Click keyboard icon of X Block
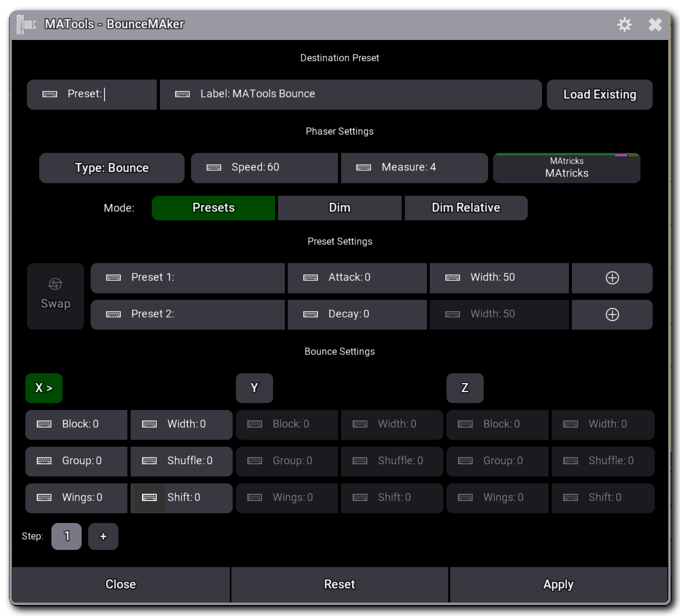The width and height of the screenshot is (680, 616). [x=44, y=424]
